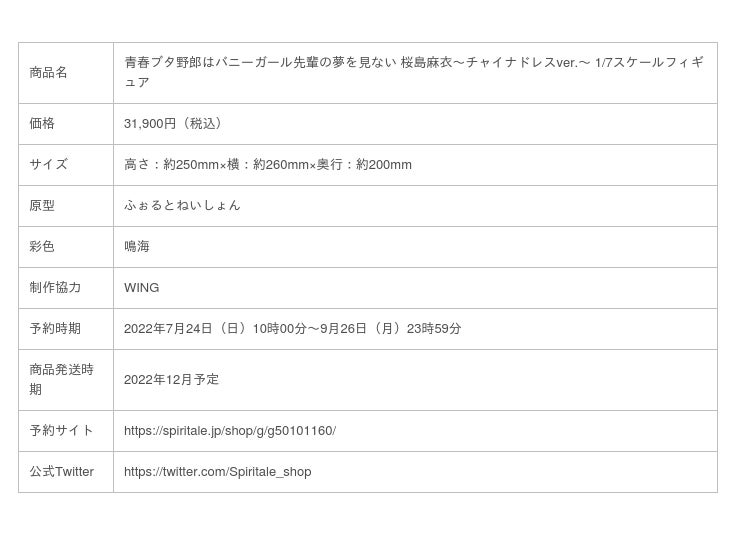Click the 2022年12月予定 shipping date
This screenshot has height=533, width=740.
click(x=171, y=380)
